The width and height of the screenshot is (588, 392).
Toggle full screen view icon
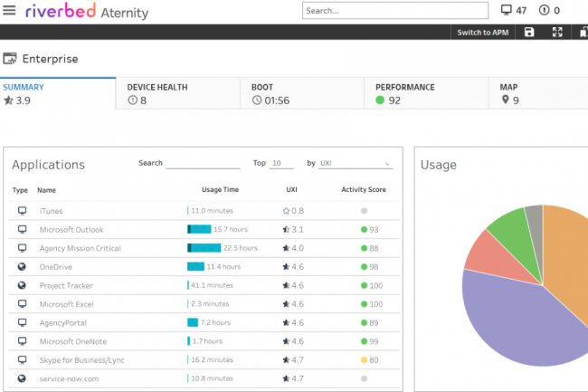click(x=557, y=33)
